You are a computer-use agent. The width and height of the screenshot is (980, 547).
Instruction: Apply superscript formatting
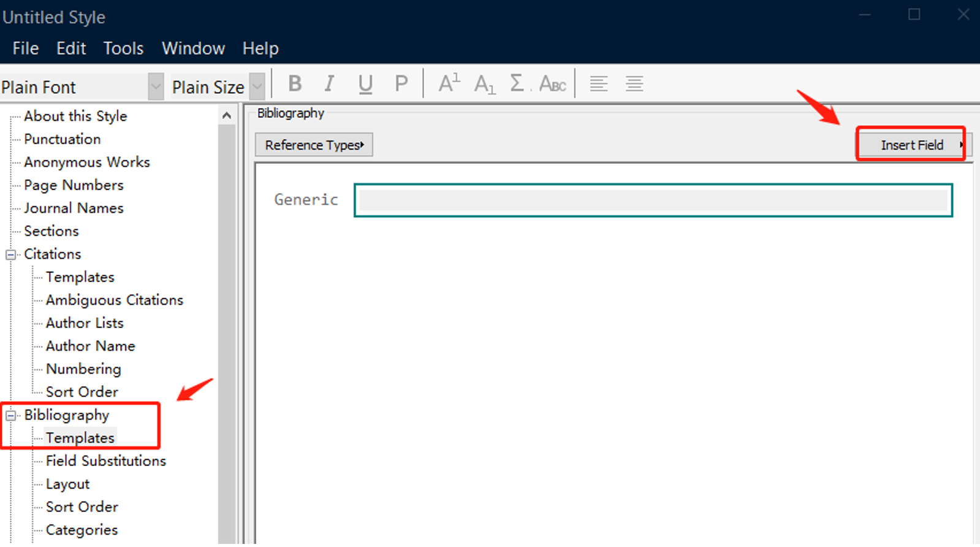click(x=449, y=83)
